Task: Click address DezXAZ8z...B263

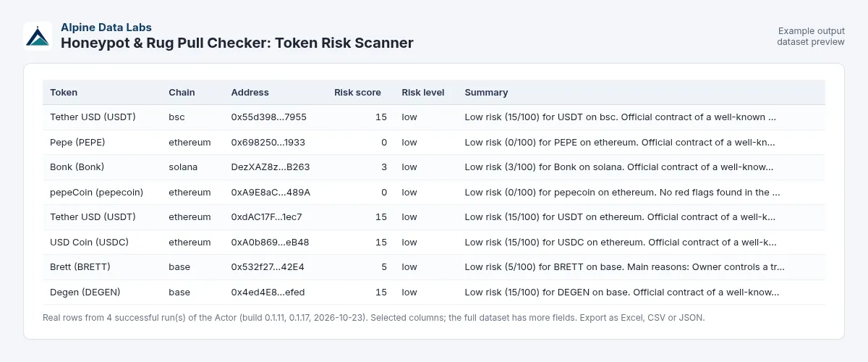Action: coord(271,167)
